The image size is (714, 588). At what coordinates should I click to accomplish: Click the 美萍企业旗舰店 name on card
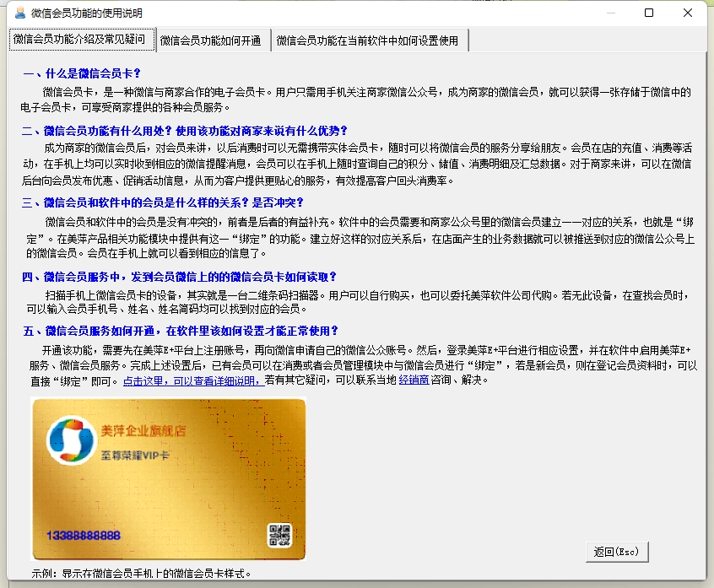coord(143,431)
